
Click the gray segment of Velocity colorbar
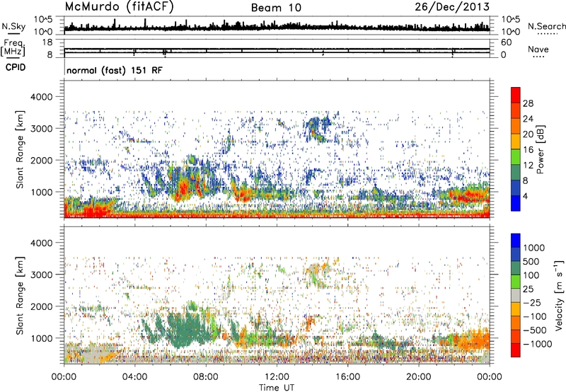pos(516,295)
